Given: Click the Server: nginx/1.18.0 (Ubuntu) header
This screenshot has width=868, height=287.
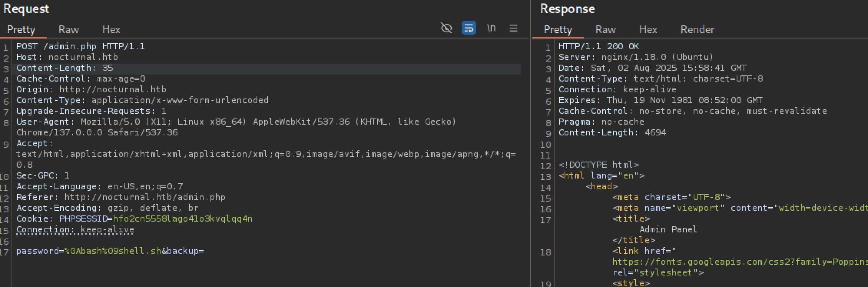Looking at the screenshot, I should (x=636, y=57).
